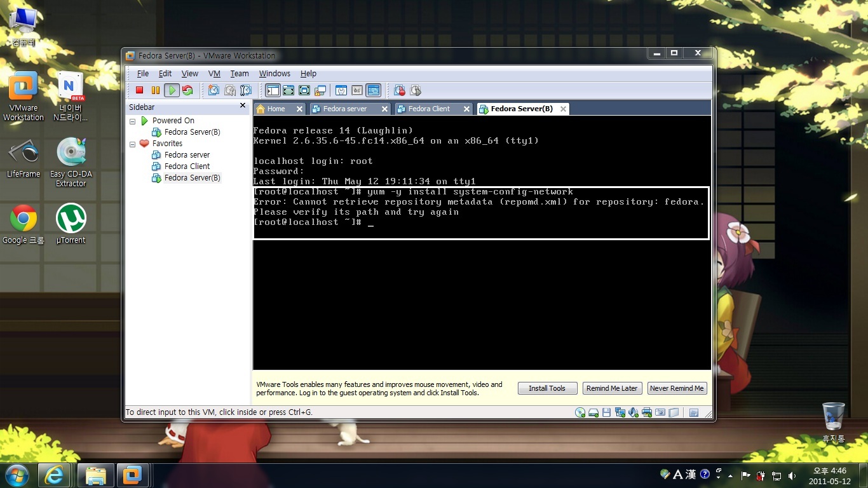Screen dimensions: 868x488
Task: Close the Fedora Client tab
Action: pos(466,109)
